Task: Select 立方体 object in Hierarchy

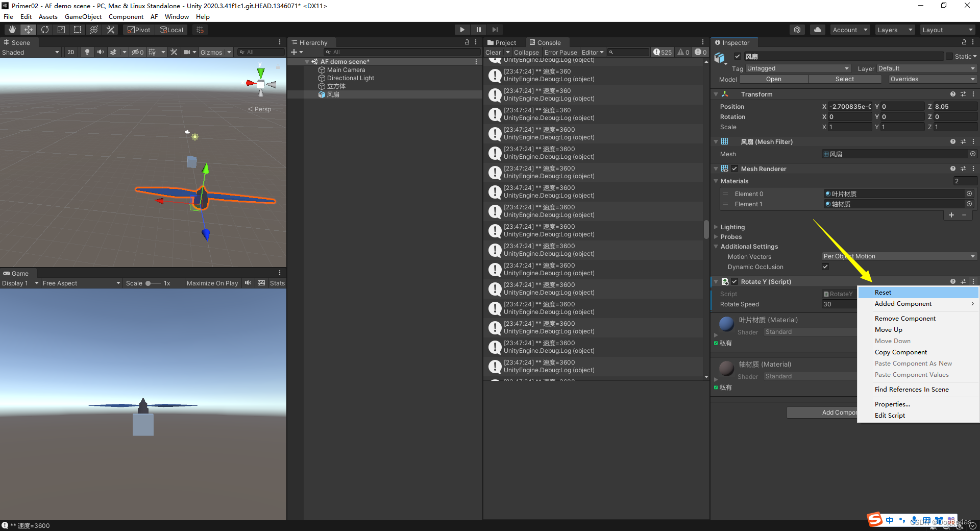Action: coord(336,86)
